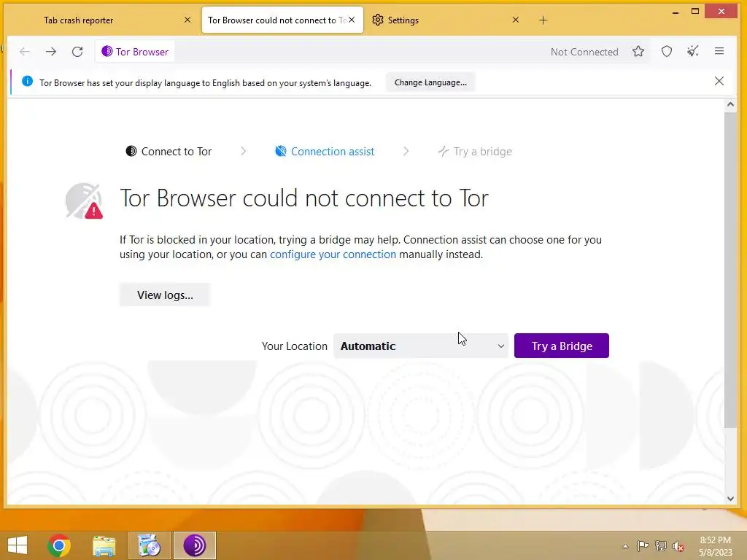
Task: Switch to the Settings tab
Action: (448, 20)
